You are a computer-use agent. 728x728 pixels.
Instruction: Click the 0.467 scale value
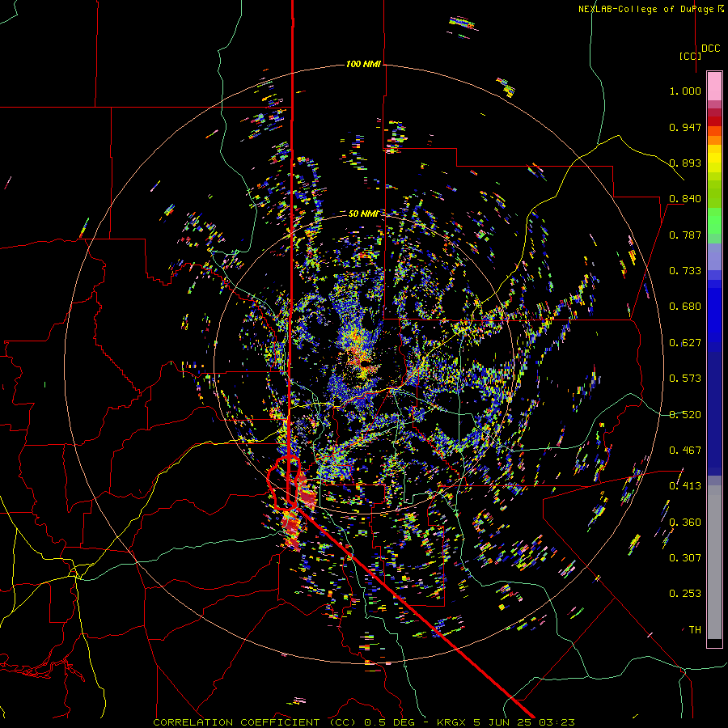click(x=685, y=451)
